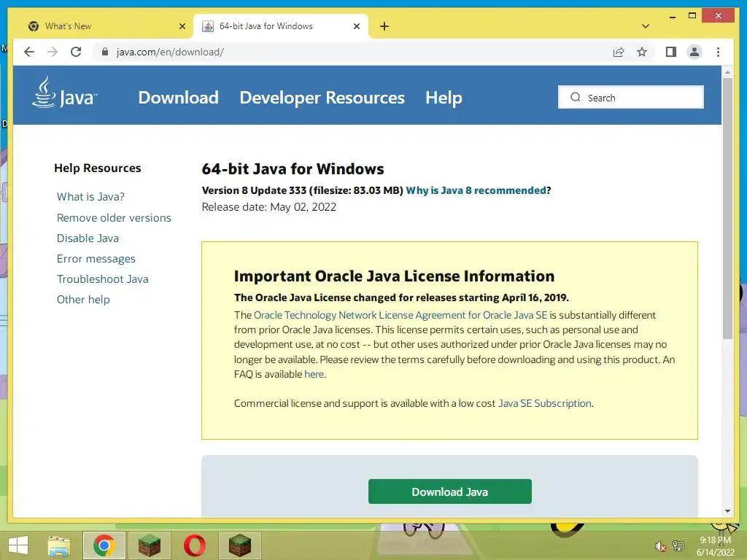This screenshot has width=747, height=560.
Task: Open the Why is Java 8 recommended link
Action: (x=476, y=190)
